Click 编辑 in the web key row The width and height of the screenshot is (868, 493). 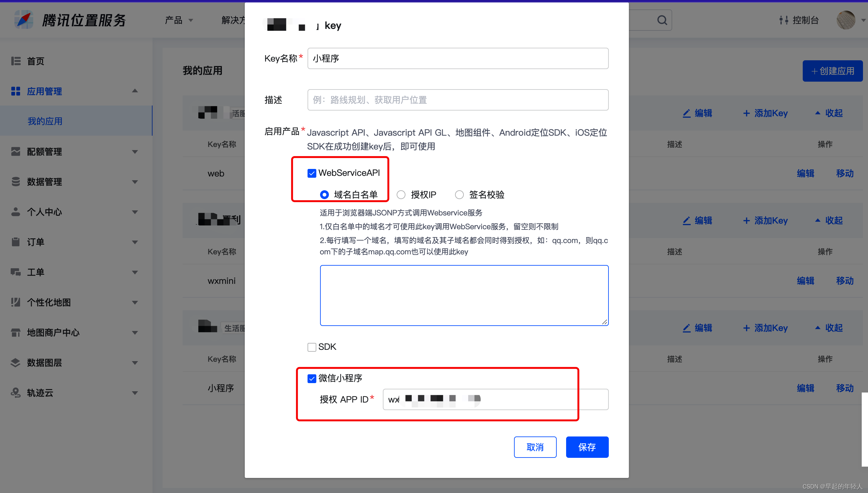point(805,173)
